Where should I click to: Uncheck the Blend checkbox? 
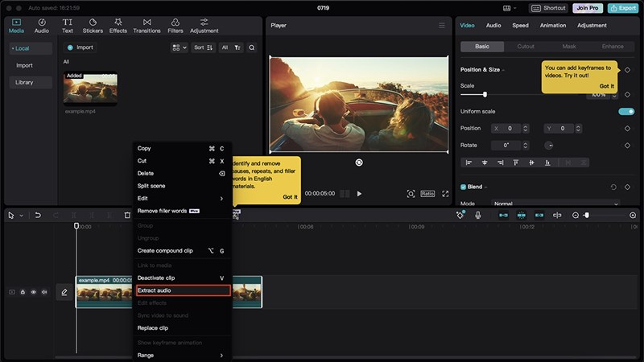(464, 187)
